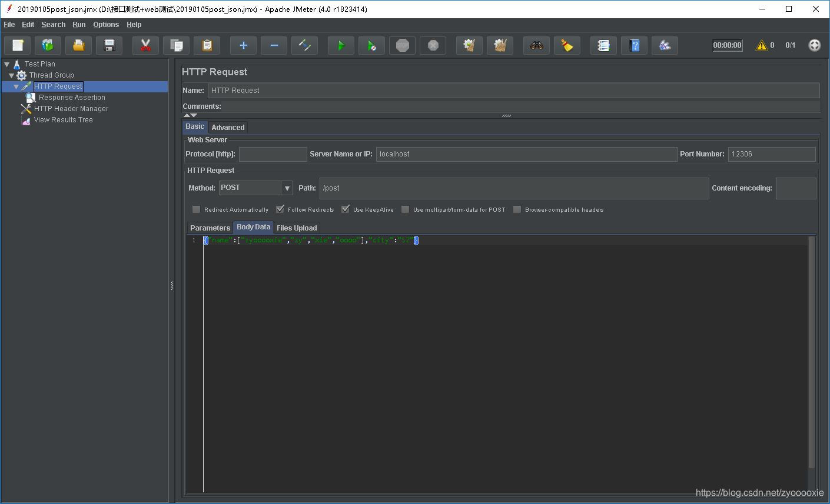Switch to the Advanced tab
Image resolution: width=830 pixels, height=504 pixels.
(x=228, y=128)
